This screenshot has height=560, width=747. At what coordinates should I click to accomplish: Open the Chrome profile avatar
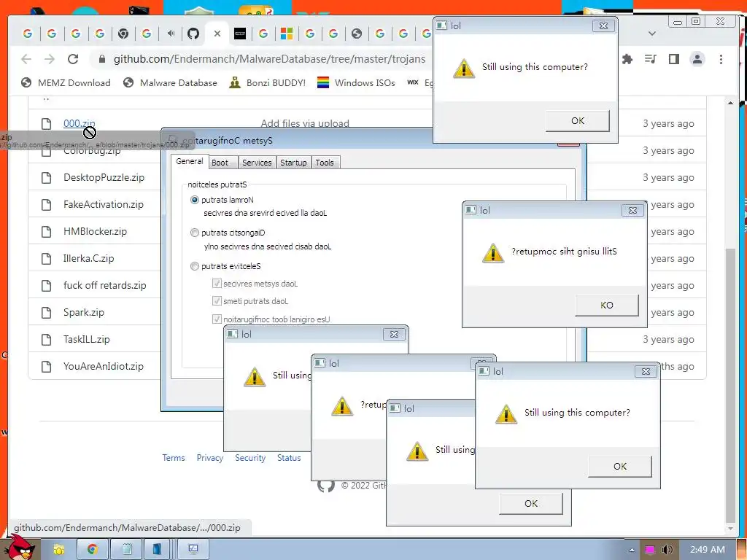pos(697,59)
